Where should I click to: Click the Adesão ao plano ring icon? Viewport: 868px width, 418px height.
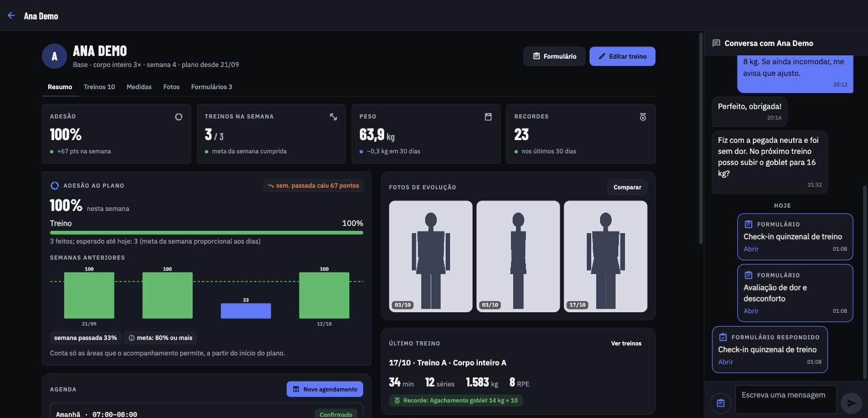pos(55,186)
